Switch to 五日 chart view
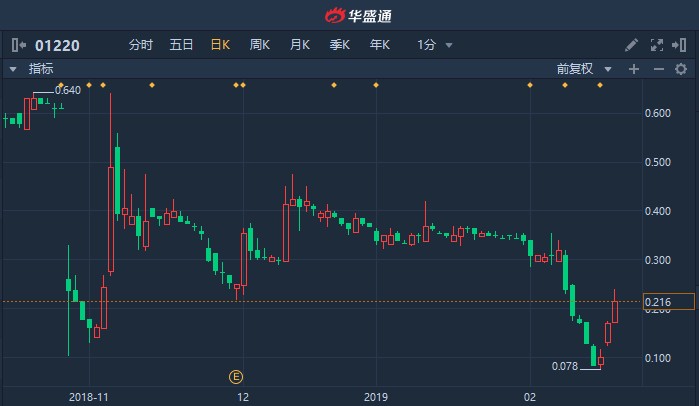 181,45
